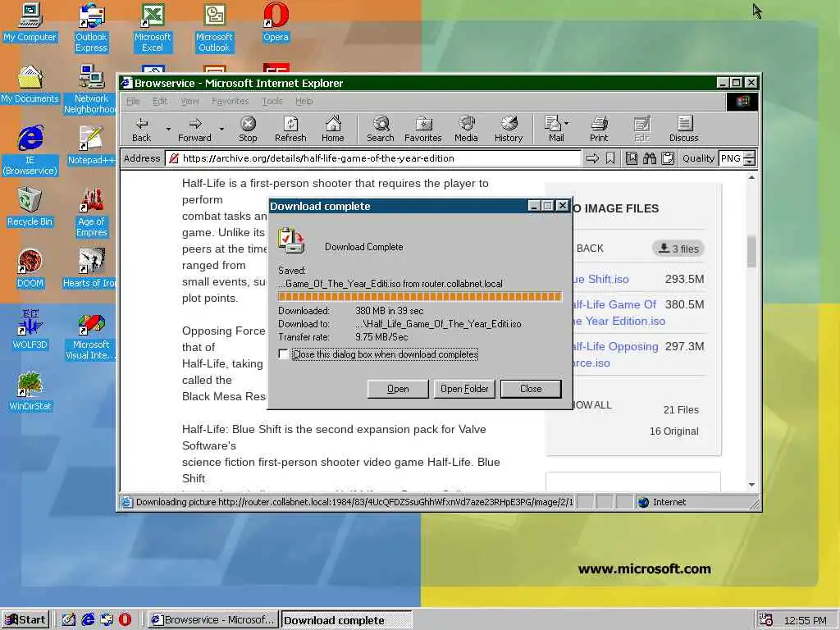Select the My Documents desktop icon
Image resolution: width=840 pixels, height=630 pixels.
30,84
